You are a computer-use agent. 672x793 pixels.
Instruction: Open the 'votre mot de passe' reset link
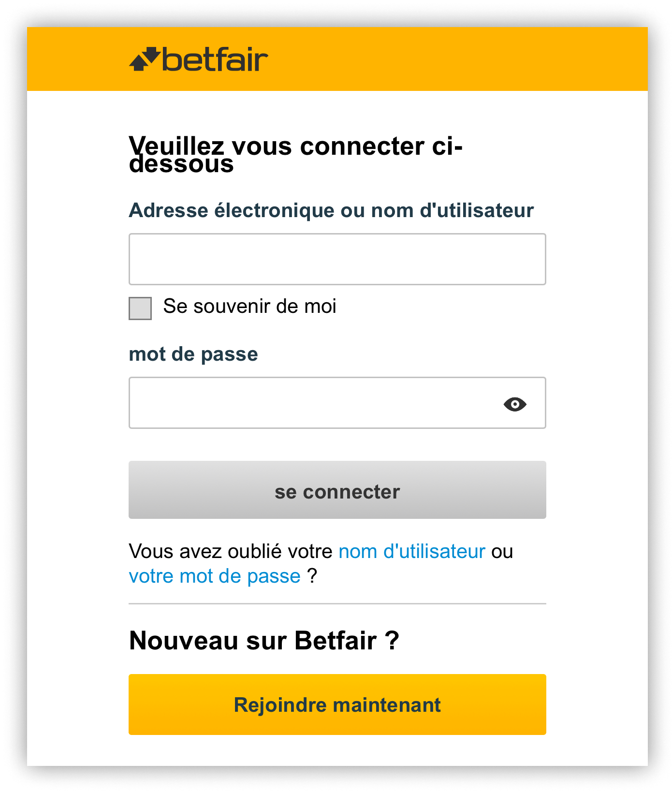(x=214, y=576)
